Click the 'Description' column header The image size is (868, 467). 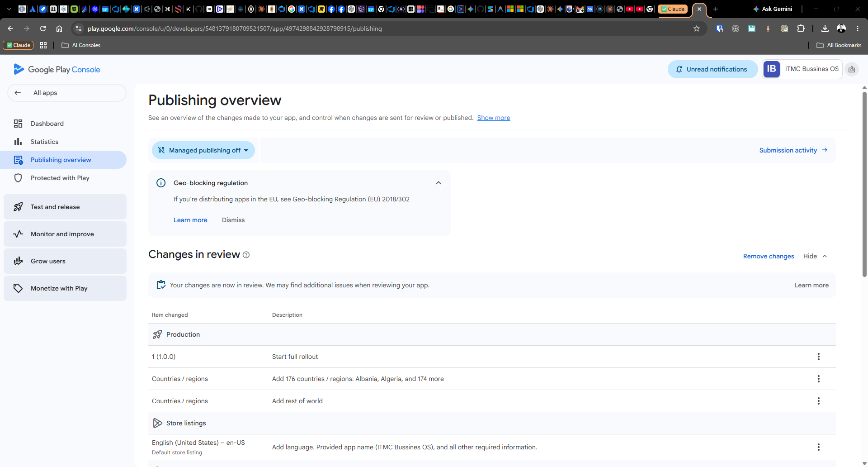pos(287,315)
